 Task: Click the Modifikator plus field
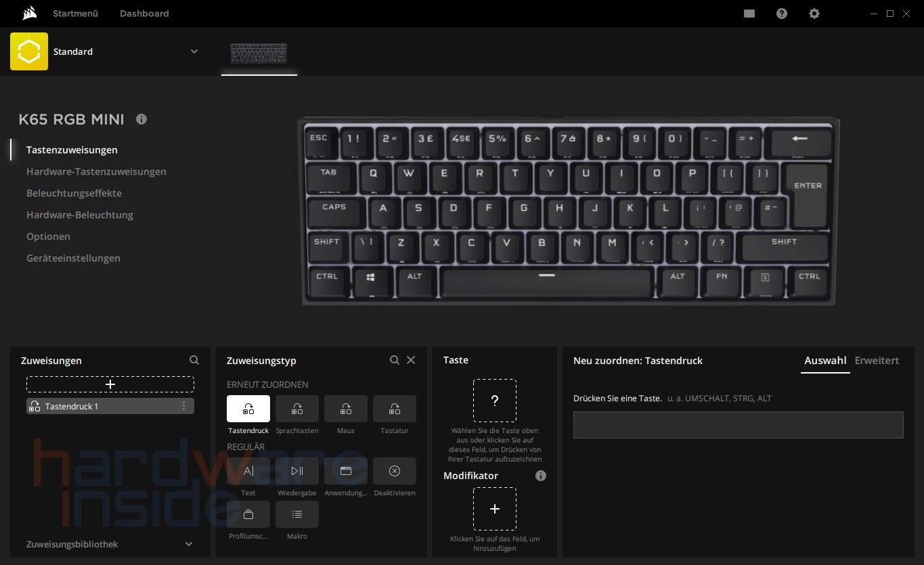(x=494, y=508)
